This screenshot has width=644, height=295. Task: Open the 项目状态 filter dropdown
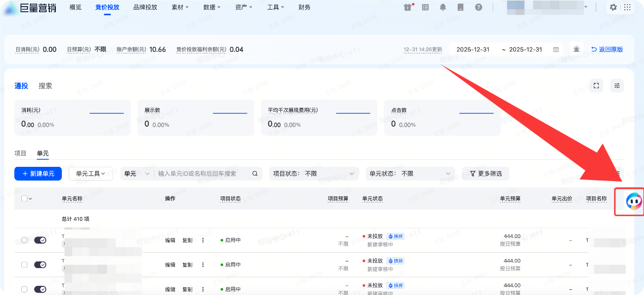pos(314,173)
